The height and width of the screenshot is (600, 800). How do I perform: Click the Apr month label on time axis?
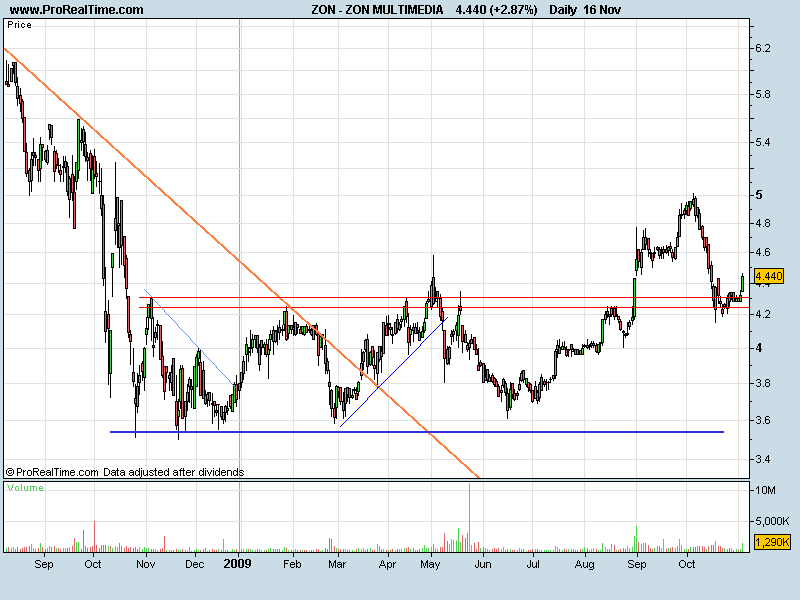(387, 564)
